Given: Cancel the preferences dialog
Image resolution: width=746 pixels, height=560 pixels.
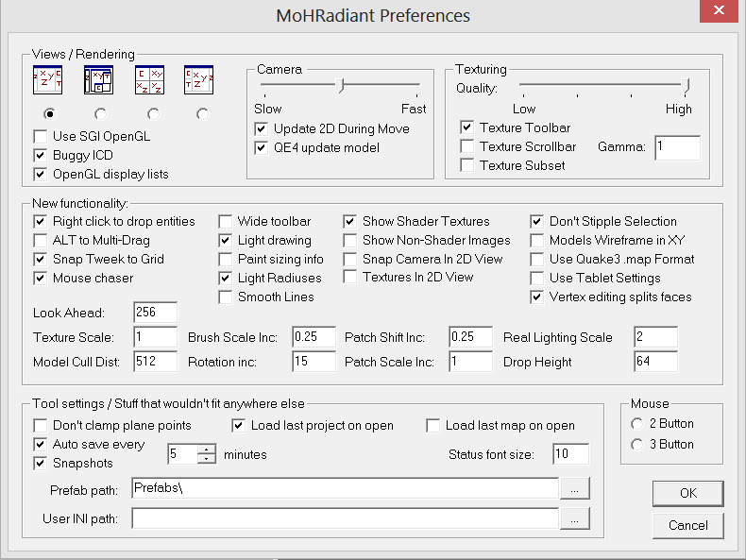Looking at the screenshot, I should 687,525.
